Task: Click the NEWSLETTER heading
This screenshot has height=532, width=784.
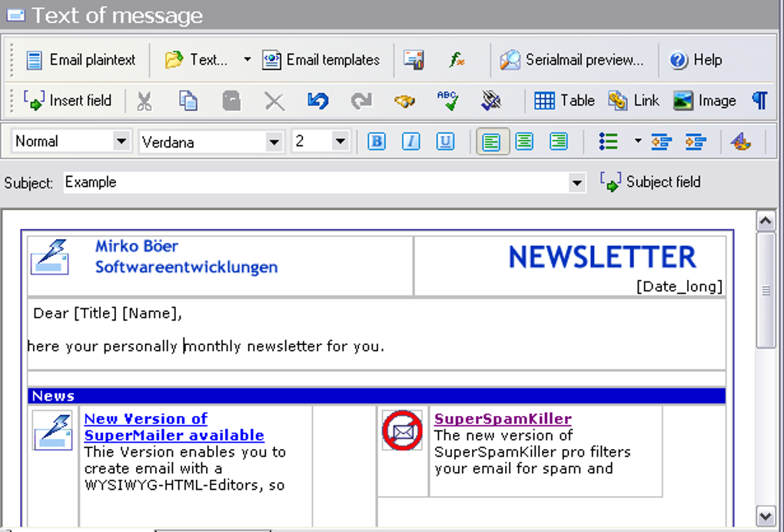Action: (602, 258)
